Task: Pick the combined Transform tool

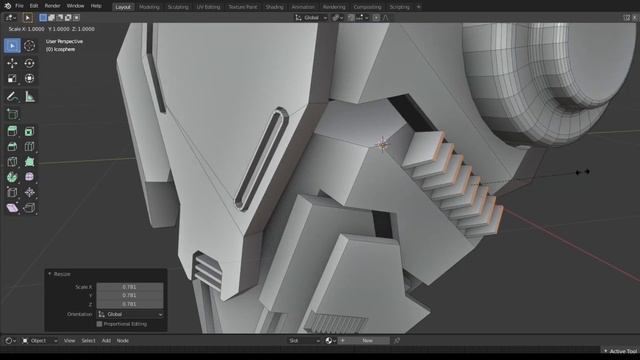Action: pos(29,78)
